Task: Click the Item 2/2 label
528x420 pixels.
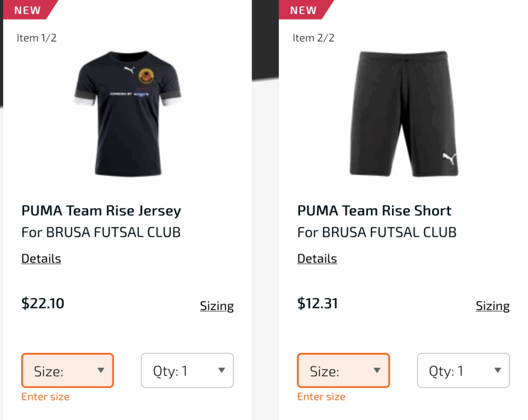Action: tap(313, 38)
